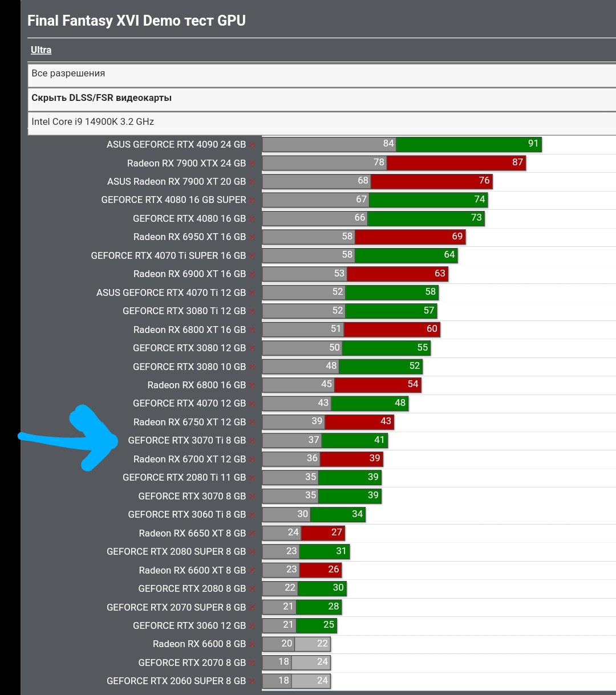Click red X beside Radeon RX 6700 XT
The image size is (616, 695).
coord(252,460)
